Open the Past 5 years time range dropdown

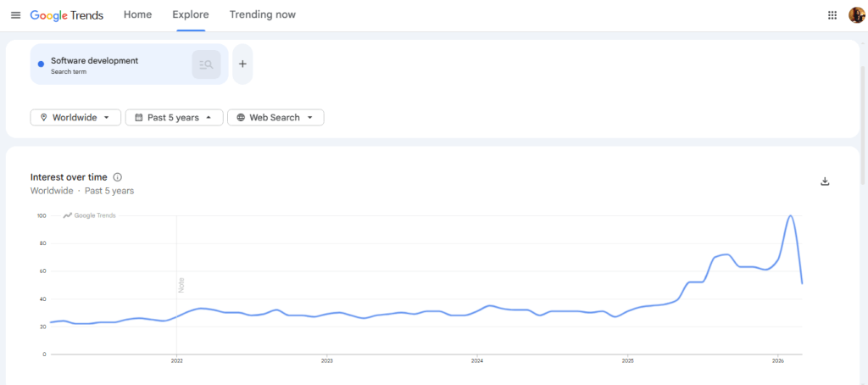click(174, 118)
